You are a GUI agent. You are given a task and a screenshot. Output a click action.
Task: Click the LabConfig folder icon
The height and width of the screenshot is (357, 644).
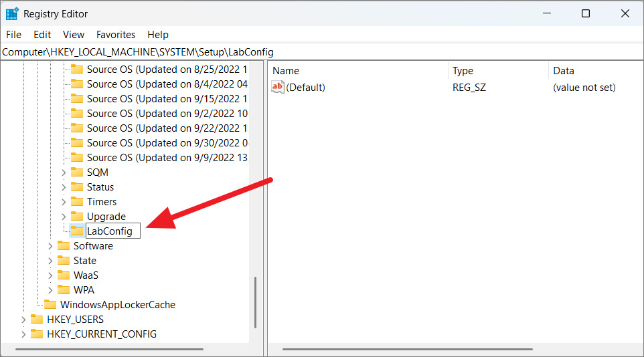point(77,231)
